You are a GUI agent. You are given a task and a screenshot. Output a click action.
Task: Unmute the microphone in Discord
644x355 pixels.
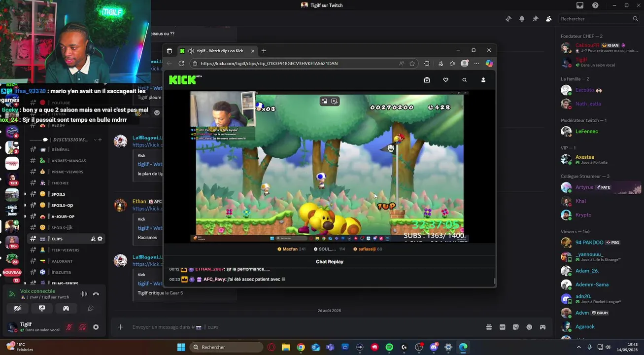pos(69,327)
